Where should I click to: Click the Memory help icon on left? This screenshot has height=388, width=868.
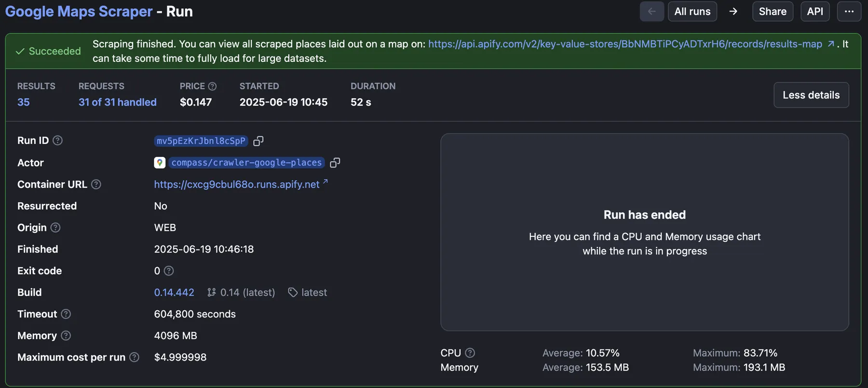coord(66,335)
